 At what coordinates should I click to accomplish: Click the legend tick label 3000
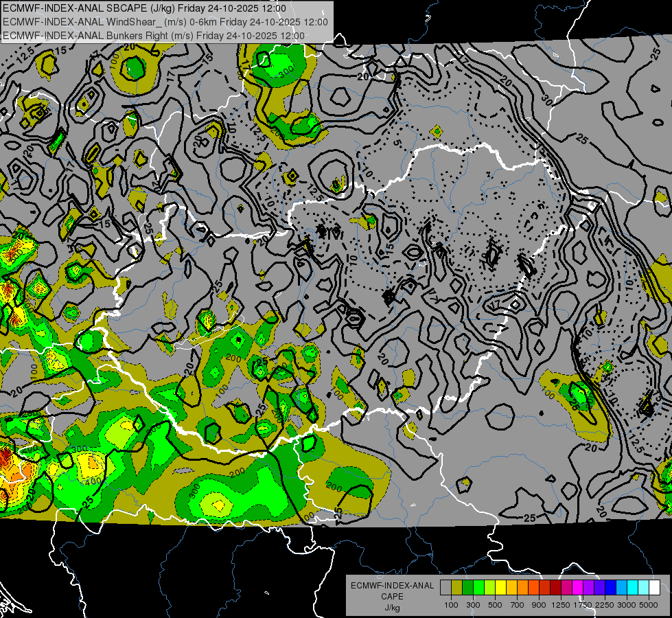(x=627, y=605)
